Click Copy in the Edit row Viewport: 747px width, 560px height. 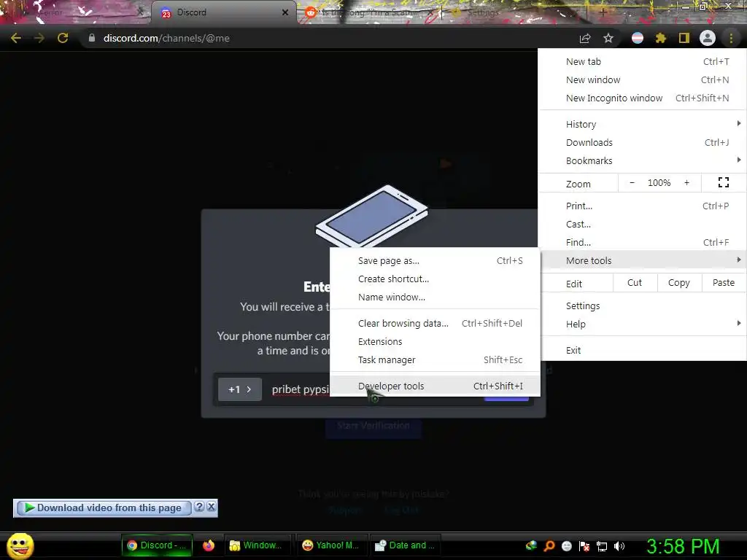[679, 283]
